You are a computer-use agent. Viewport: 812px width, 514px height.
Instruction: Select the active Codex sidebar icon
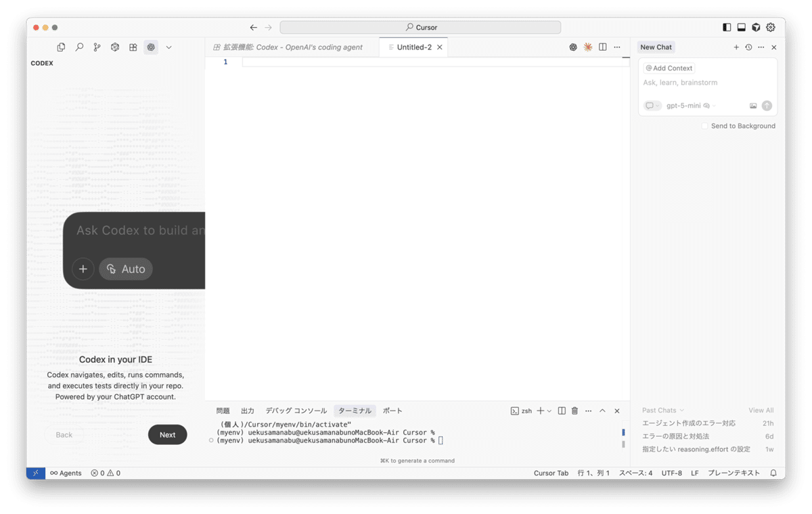click(151, 47)
